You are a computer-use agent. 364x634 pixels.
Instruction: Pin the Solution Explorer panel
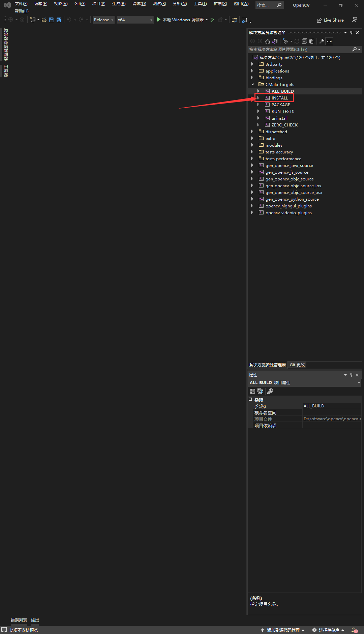[x=351, y=33]
